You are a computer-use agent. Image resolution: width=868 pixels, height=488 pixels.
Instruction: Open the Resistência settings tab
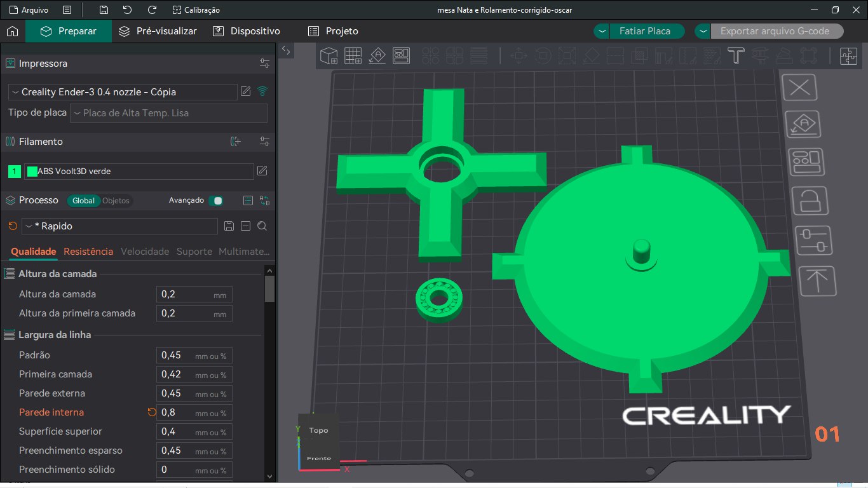click(88, 252)
